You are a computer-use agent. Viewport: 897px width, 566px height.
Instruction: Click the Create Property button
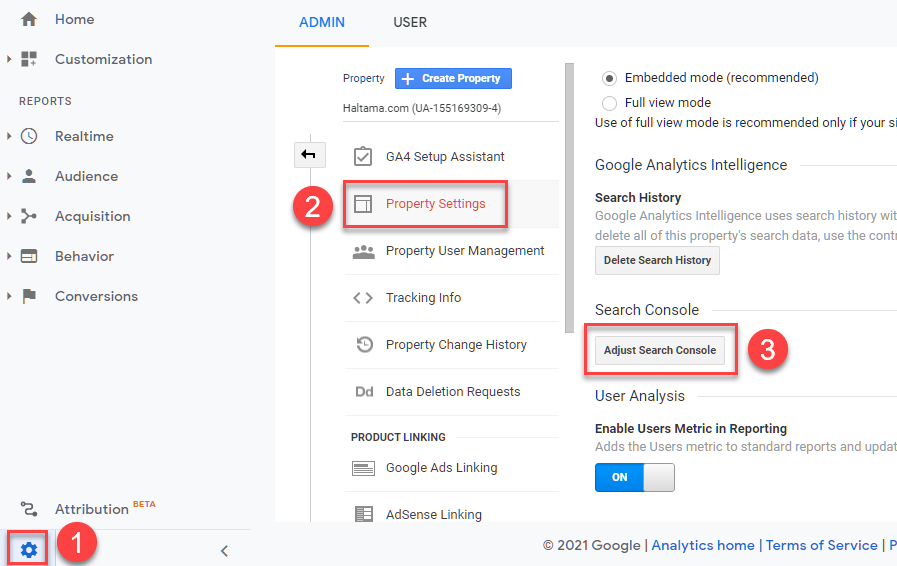[453, 78]
